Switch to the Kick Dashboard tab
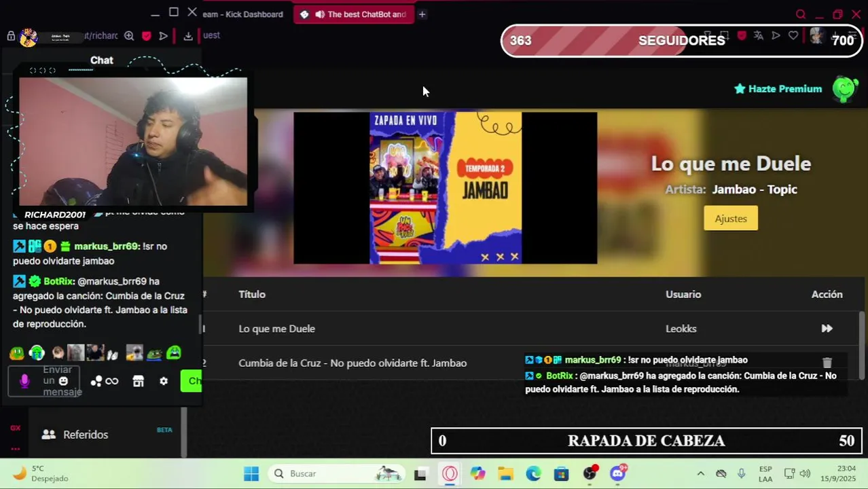This screenshot has width=868, height=489. click(242, 14)
